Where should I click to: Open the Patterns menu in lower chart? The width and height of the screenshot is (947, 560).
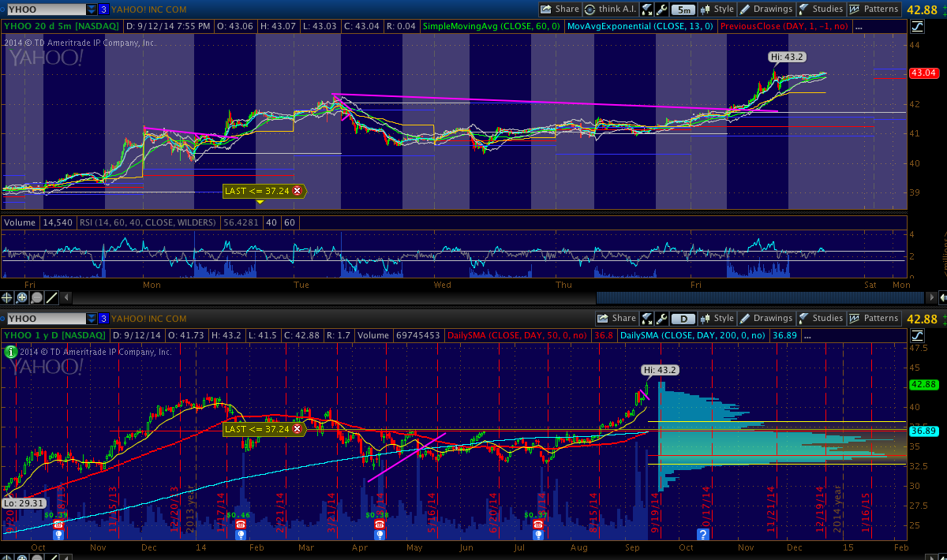point(874,319)
